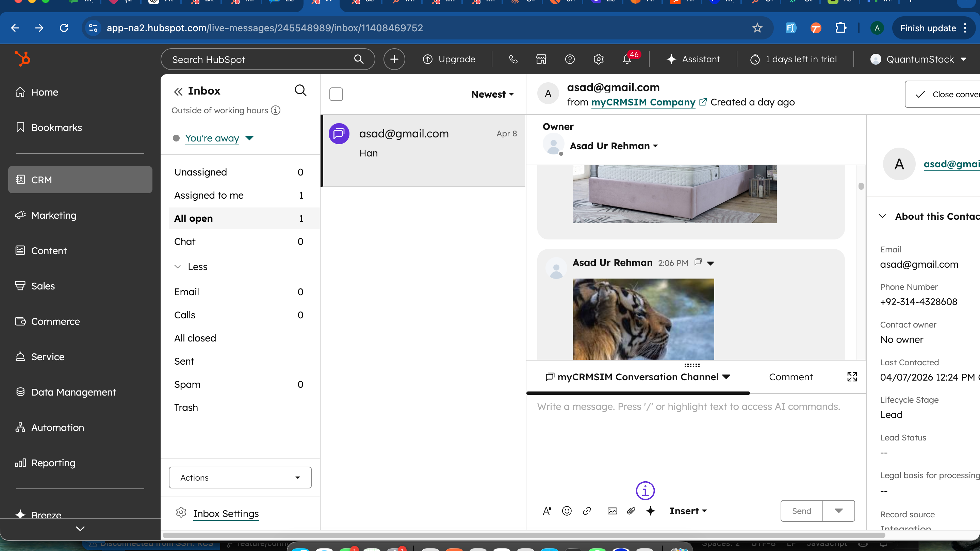980x551 pixels.
Task: Select the Unassigned view
Action: tap(239, 172)
